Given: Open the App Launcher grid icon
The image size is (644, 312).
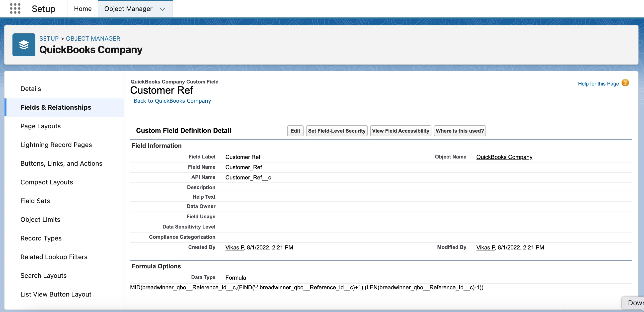Looking at the screenshot, I should [x=15, y=9].
